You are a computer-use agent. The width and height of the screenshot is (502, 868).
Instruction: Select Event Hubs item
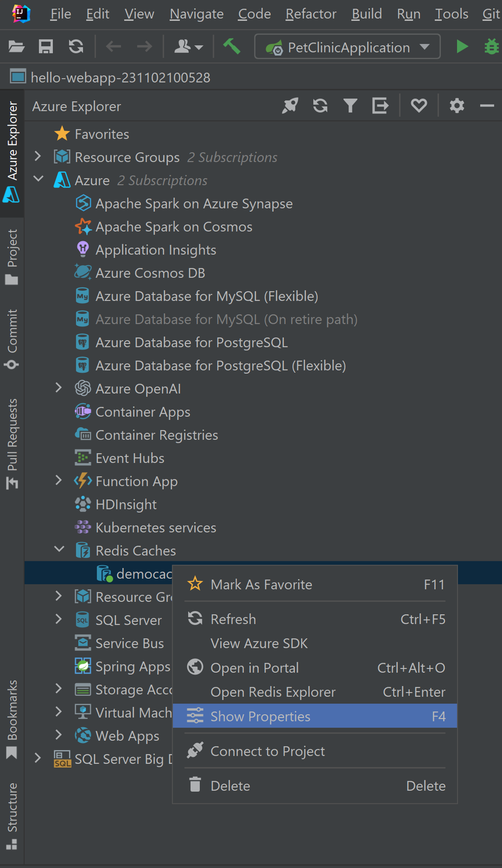pyautogui.click(x=120, y=458)
